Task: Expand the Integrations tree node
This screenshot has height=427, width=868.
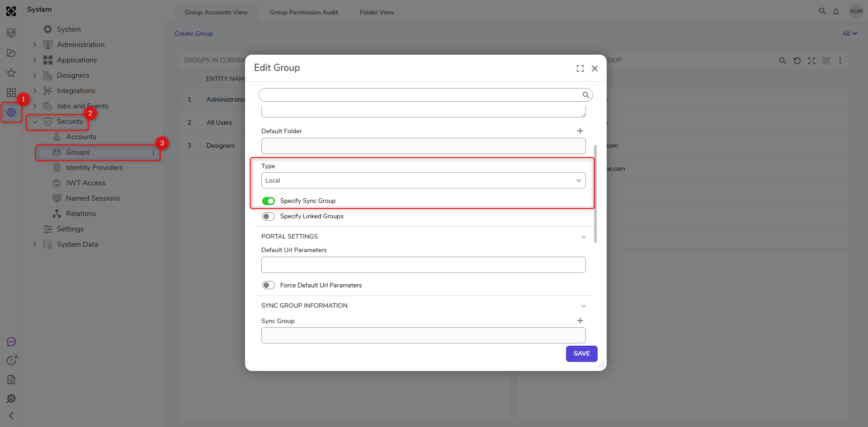Action: (x=35, y=91)
